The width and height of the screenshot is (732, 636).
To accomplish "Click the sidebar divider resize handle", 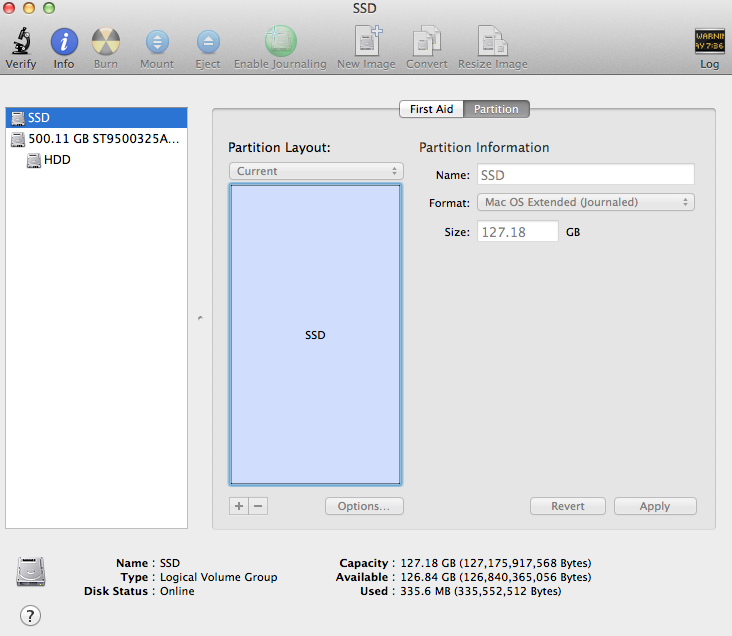I will point(200,318).
